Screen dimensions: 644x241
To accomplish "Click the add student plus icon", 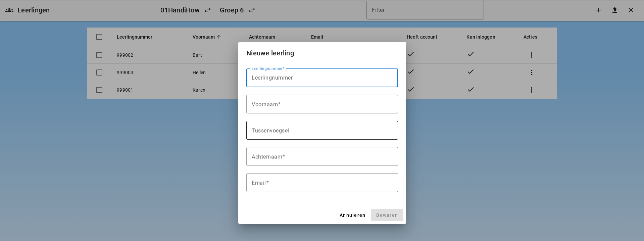I will (599, 10).
